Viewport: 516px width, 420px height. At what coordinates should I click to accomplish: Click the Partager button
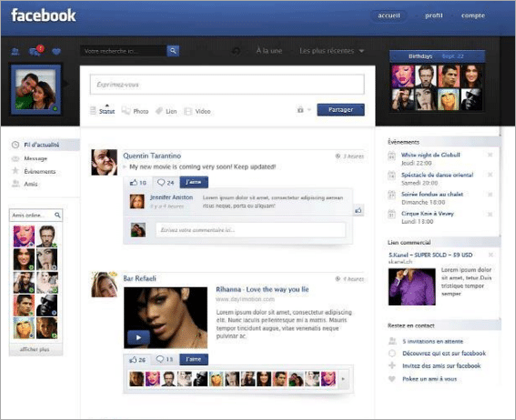click(x=340, y=110)
